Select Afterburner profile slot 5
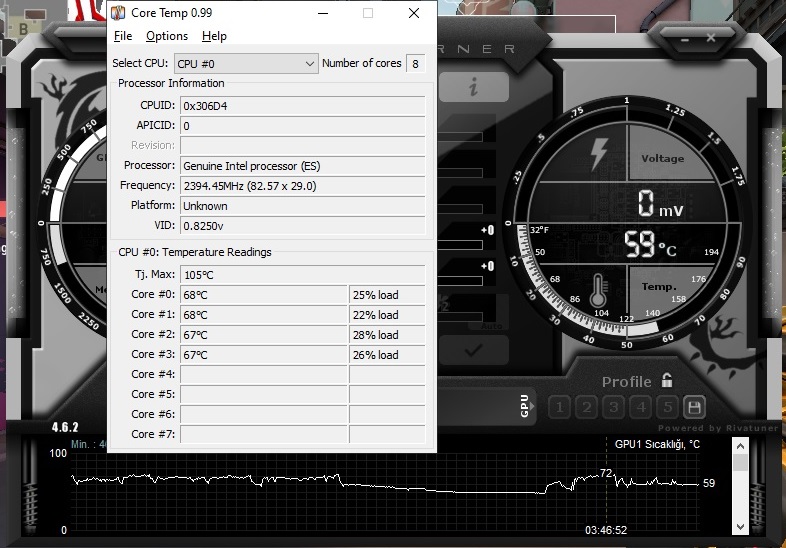This screenshot has width=786, height=548. [668, 407]
